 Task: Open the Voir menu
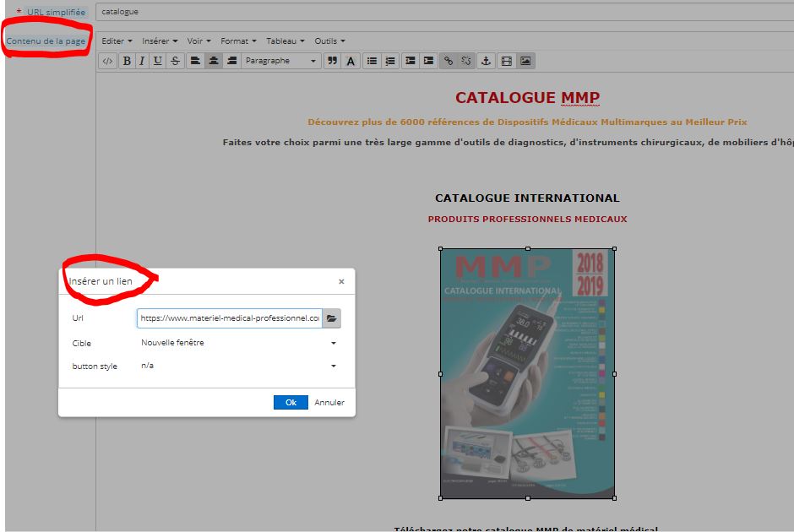[199, 41]
